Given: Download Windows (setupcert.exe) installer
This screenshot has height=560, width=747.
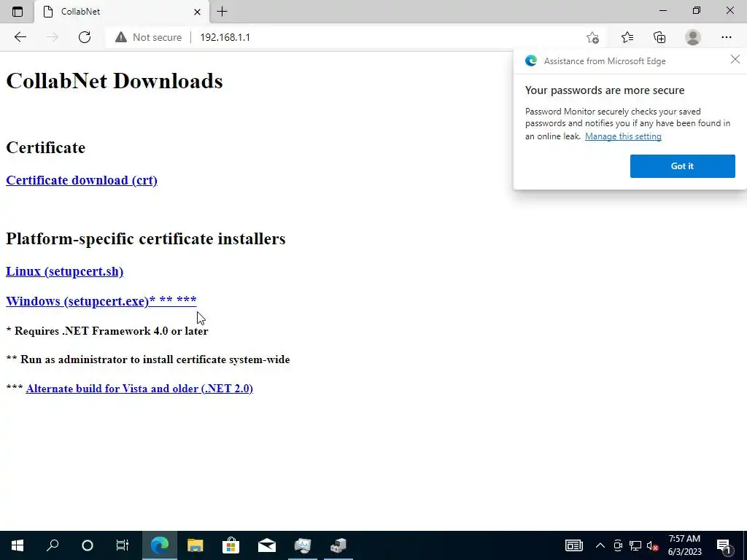Looking at the screenshot, I should point(101,301).
